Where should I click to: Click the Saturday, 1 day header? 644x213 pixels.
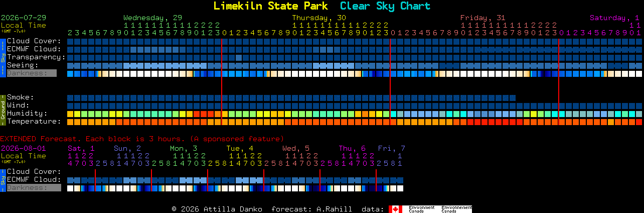[x=614, y=18]
